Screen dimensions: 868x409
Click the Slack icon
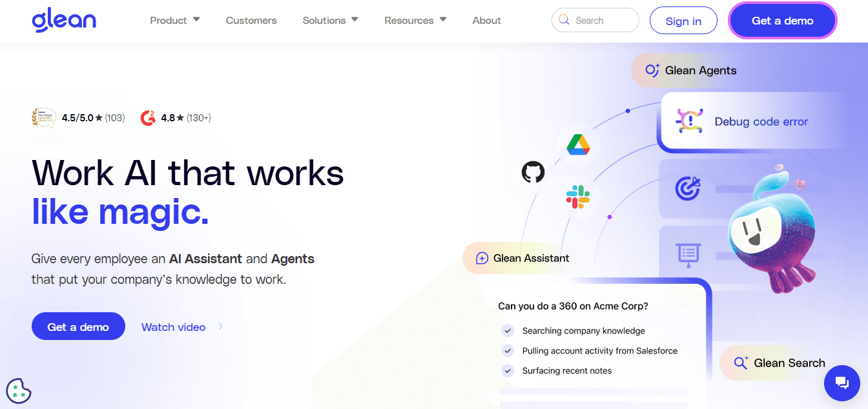pos(577,197)
